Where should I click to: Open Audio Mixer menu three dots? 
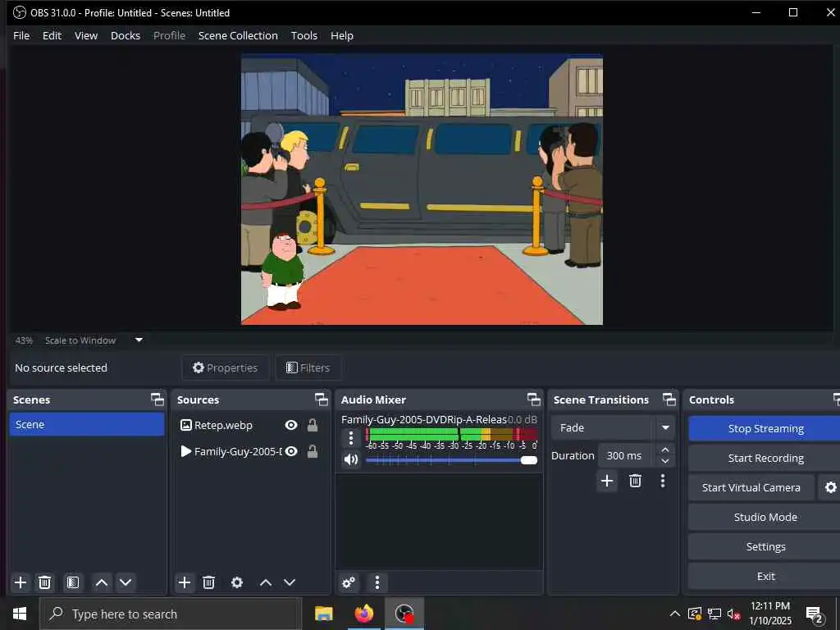(377, 582)
